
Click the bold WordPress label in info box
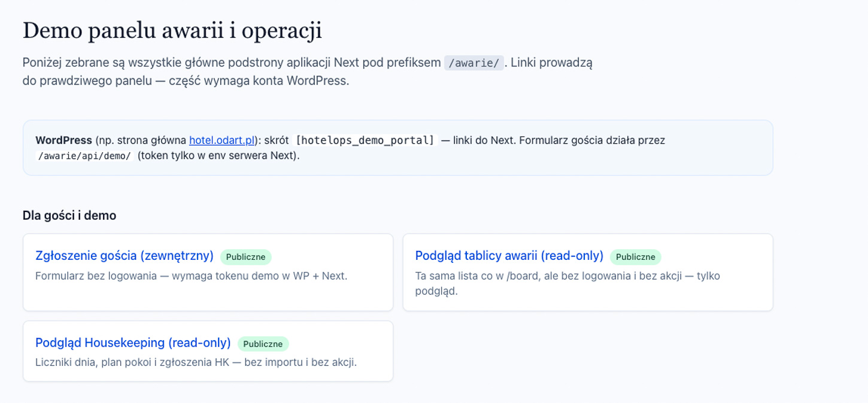pos(63,140)
